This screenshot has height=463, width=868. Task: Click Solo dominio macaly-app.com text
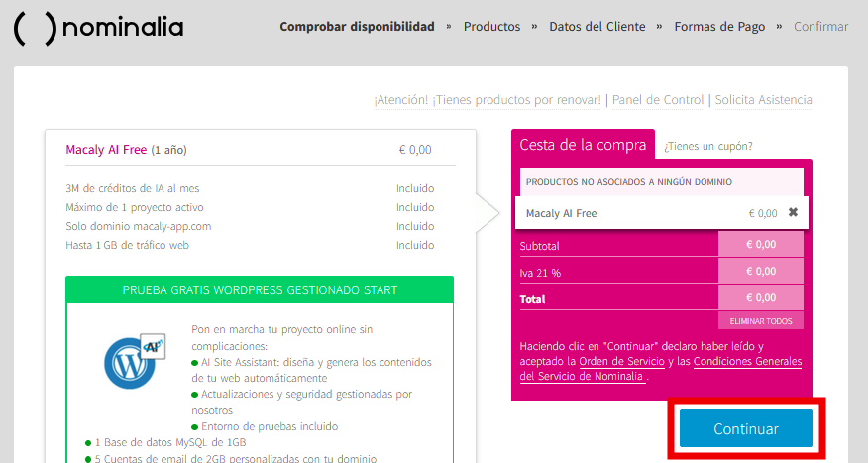[139, 226]
